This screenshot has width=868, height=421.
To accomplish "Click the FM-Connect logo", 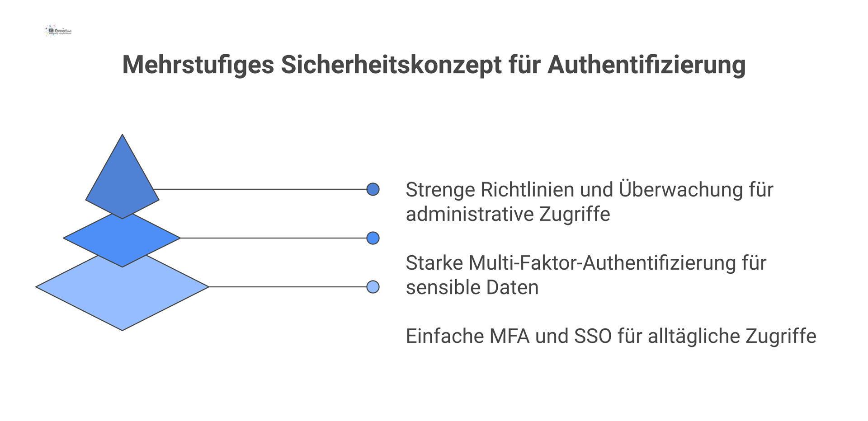I will (x=59, y=31).
